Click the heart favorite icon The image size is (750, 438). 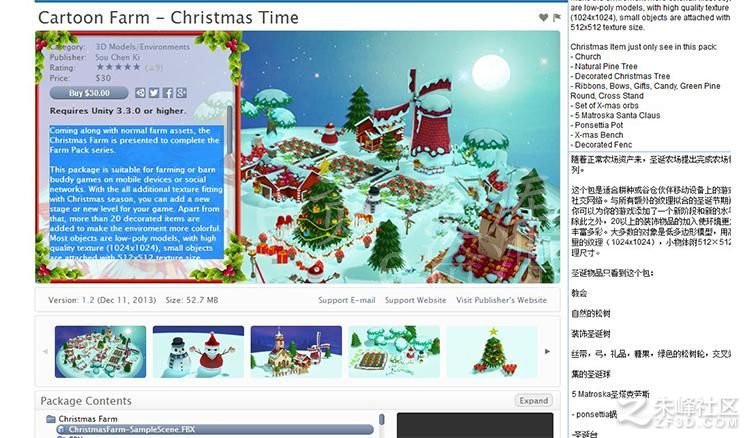[x=543, y=18]
